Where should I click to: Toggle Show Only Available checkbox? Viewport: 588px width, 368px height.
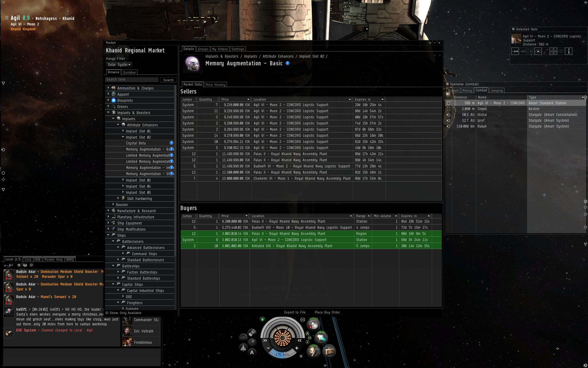(107, 313)
